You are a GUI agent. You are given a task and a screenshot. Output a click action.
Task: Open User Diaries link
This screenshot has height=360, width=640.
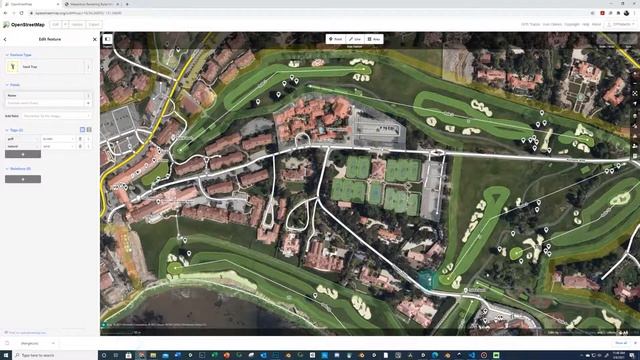coord(552,24)
